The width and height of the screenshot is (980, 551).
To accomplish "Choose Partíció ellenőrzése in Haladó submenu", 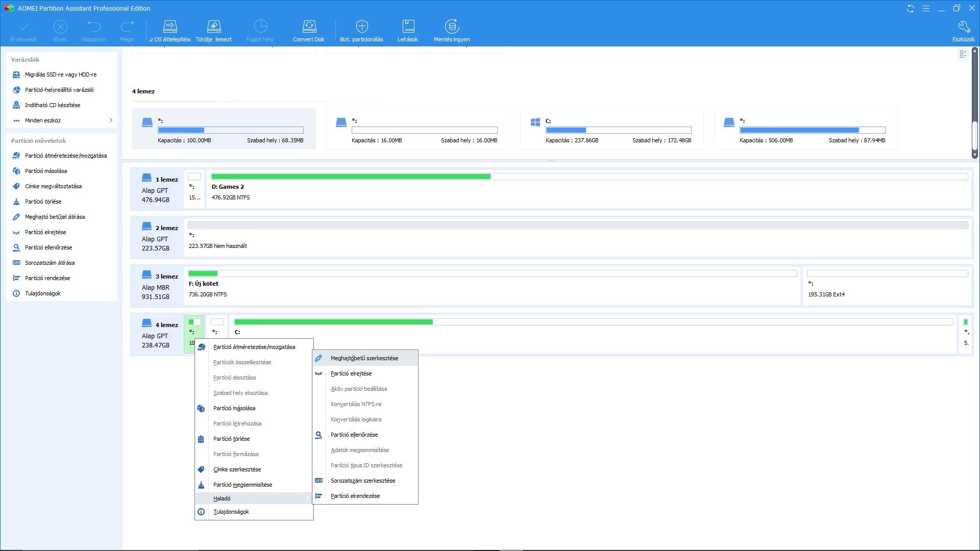I will (x=365, y=435).
